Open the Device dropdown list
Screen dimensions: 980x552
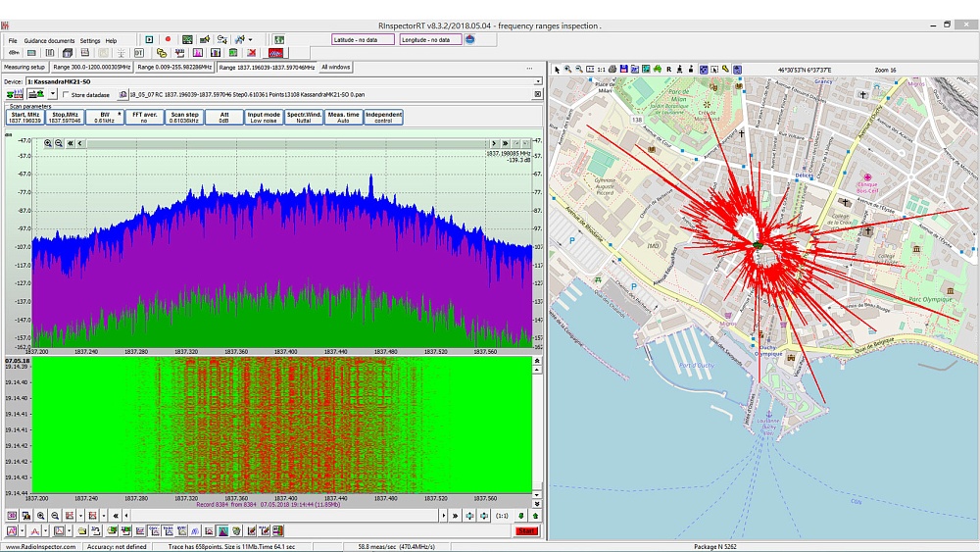(x=539, y=81)
